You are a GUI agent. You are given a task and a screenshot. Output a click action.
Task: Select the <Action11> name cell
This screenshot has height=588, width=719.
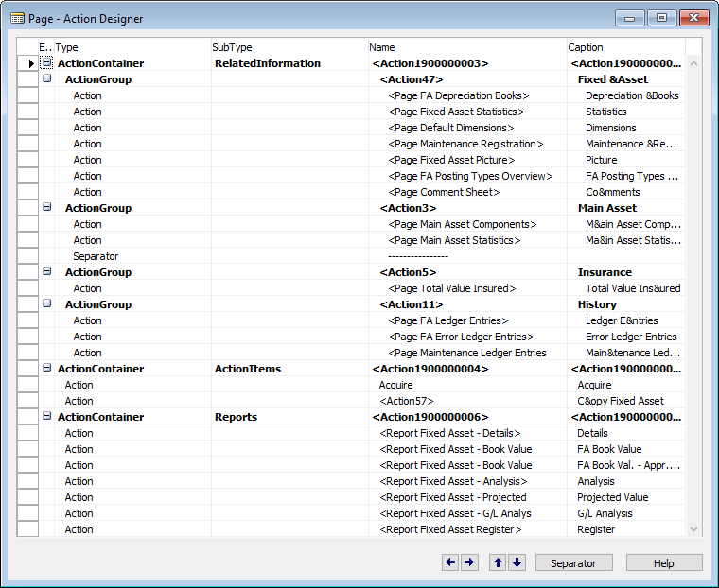coord(467,304)
